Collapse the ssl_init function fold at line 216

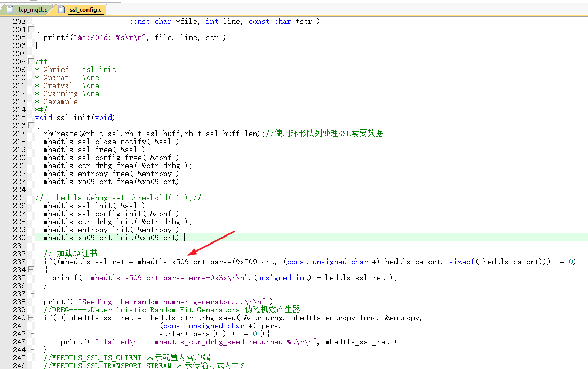pos(31,125)
